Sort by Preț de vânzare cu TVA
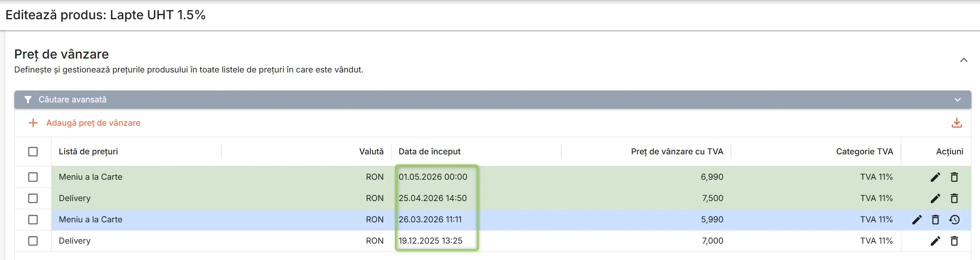980x260 pixels. tap(677, 151)
